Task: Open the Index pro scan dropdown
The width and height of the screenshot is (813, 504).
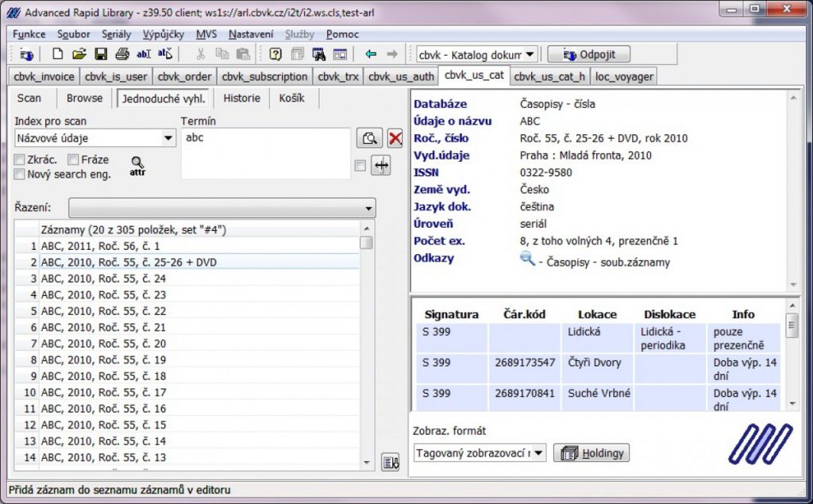Action: coord(168,138)
